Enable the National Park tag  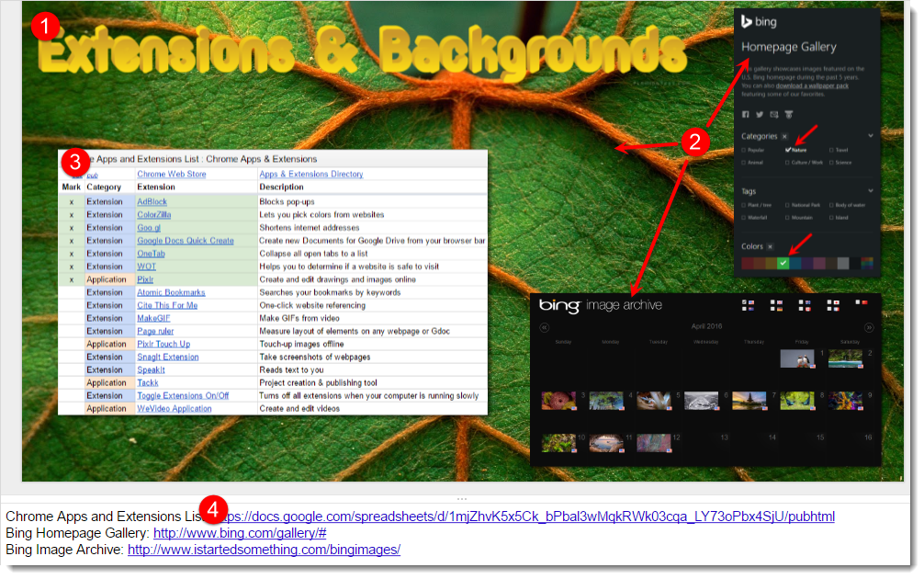[787, 205]
